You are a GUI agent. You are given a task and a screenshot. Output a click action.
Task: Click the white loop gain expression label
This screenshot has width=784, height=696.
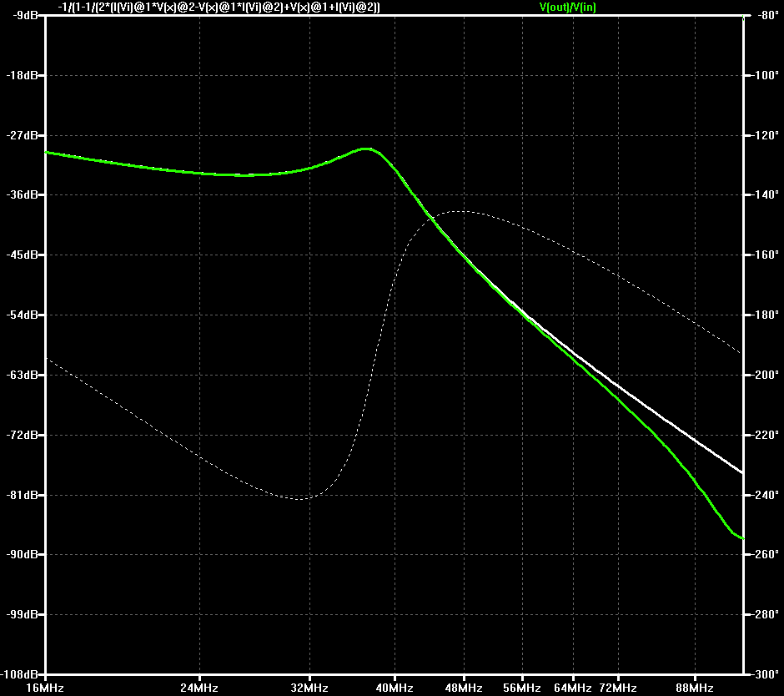[x=219, y=7]
